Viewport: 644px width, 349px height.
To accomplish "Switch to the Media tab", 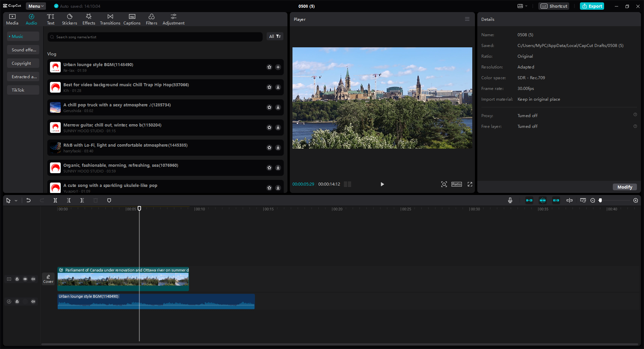I will coord(12,19).
